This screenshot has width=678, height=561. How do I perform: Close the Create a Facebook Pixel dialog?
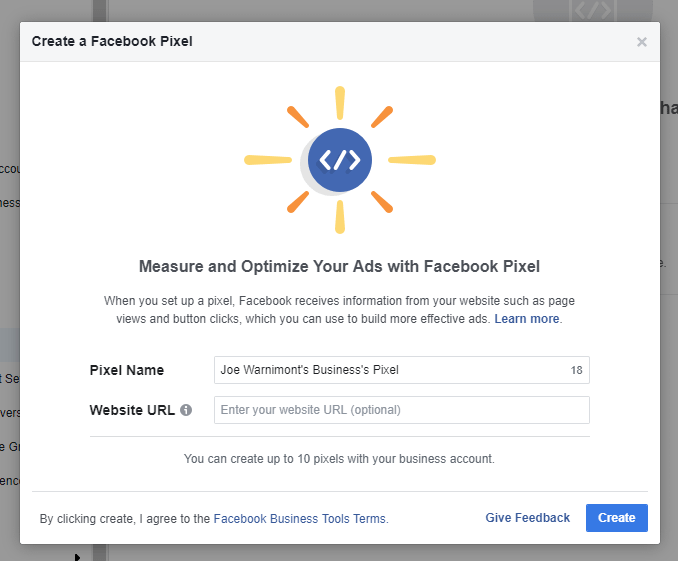pos(642,42)
